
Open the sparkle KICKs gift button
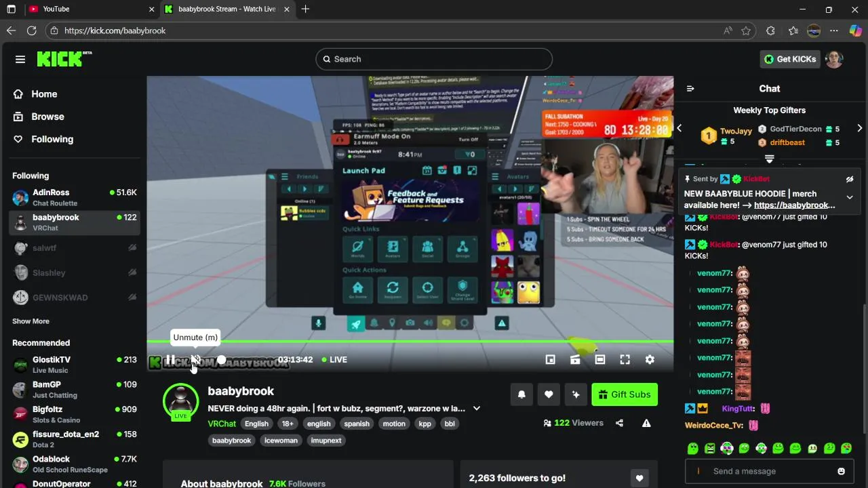(576, 394)
